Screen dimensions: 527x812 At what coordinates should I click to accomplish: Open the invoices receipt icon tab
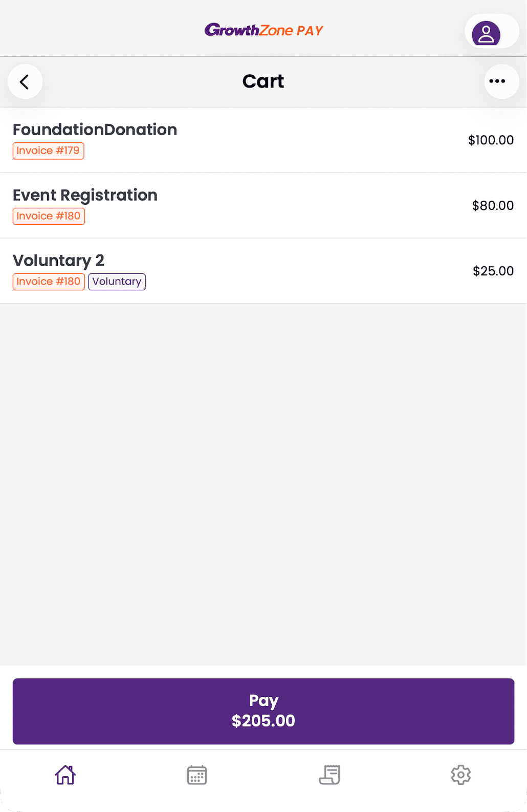point(330,775)
